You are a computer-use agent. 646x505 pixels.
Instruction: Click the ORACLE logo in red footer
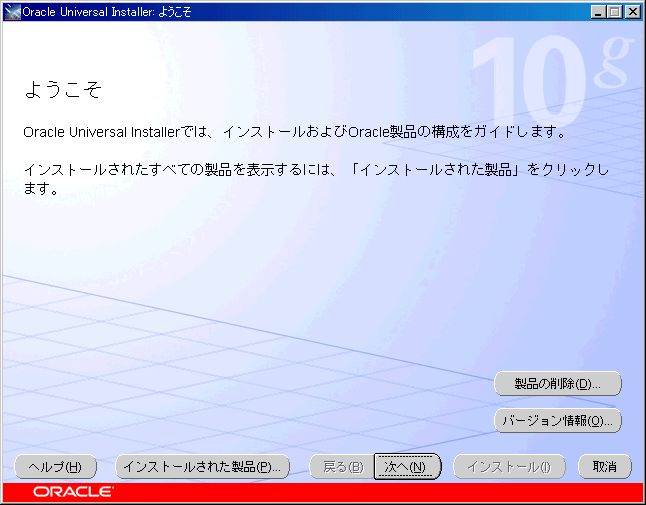click(x=73, y=492)
